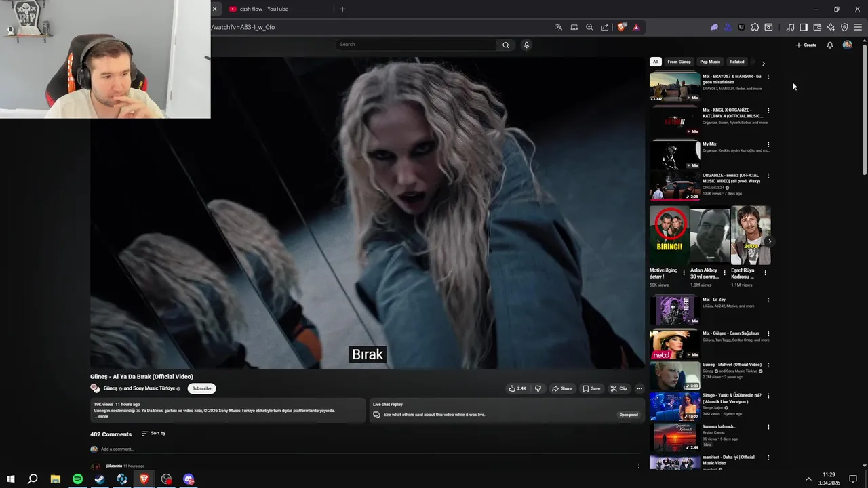The image size is (868, 488).
Task: Open Simge - Yankı & Üzülmedin mi? video
Action: pos(675,406)
